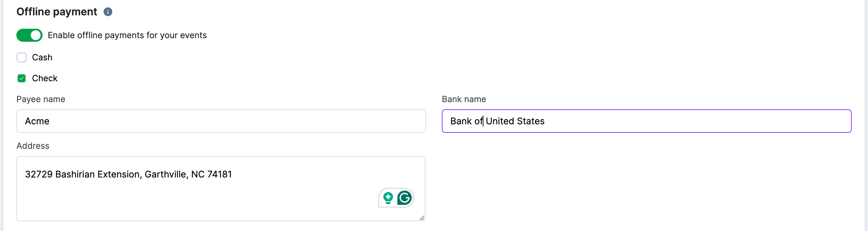The image size is (868, 231).
Task: Click the Grammarly lightbulb suggestions icon
Action: pos(388,198)
